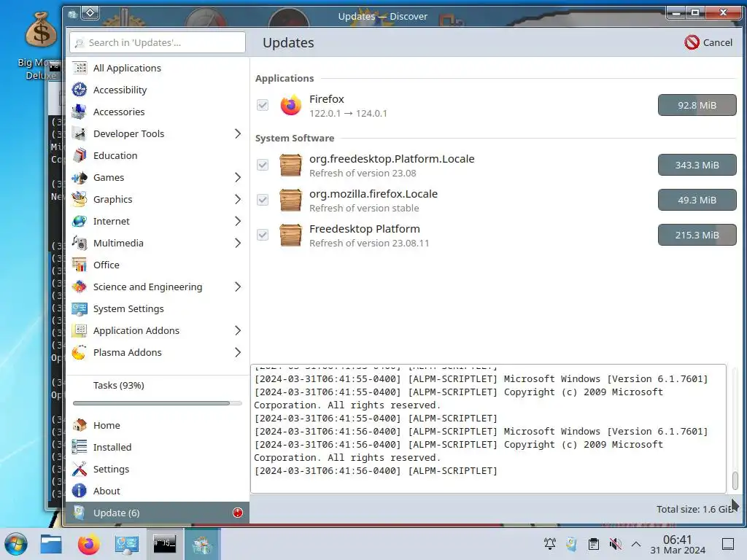This screenshot has width=747, height=560.
Task: Click the Freedesktop Platform package icon
Action: pos(290,236)
